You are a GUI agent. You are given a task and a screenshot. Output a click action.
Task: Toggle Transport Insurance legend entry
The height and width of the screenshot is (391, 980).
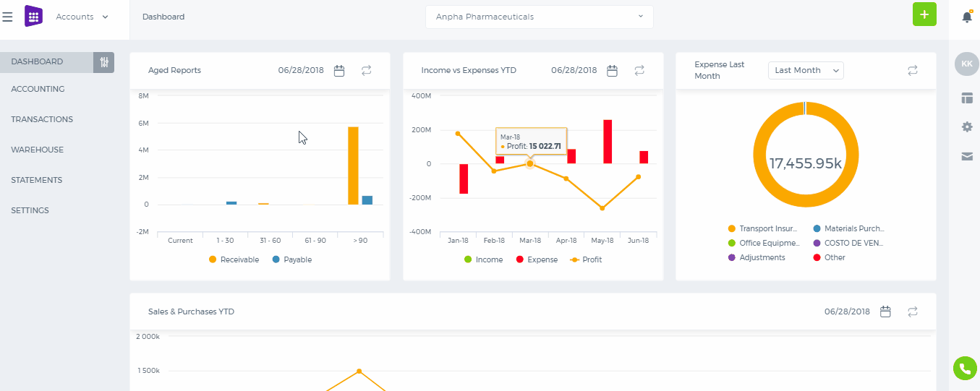coord(762,228)
